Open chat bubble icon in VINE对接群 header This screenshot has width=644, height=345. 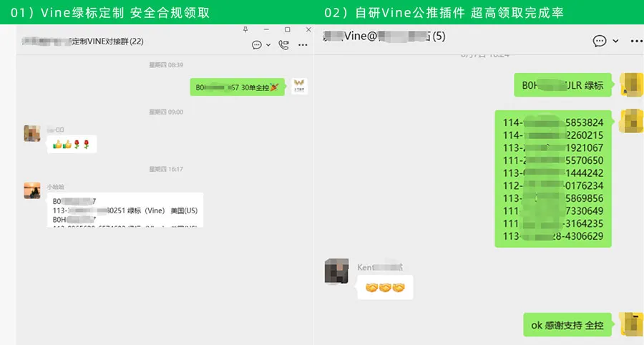click(x=257, y=45)
